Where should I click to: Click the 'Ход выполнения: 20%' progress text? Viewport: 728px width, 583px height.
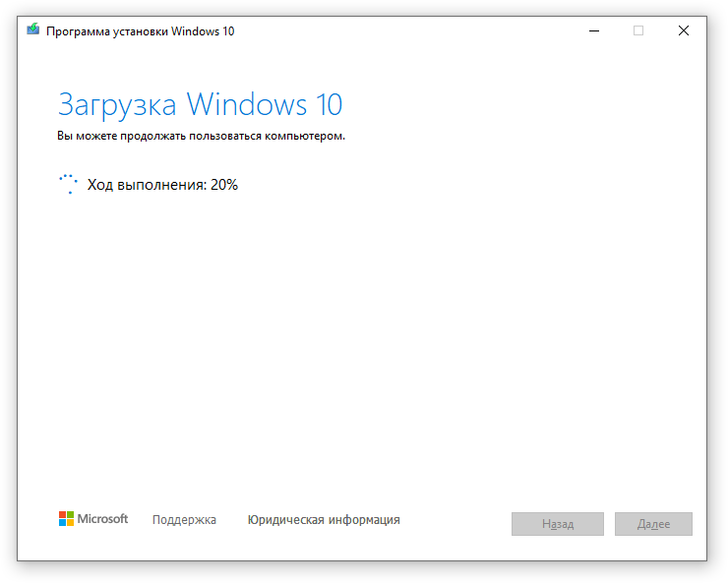[x=162, y=185]
